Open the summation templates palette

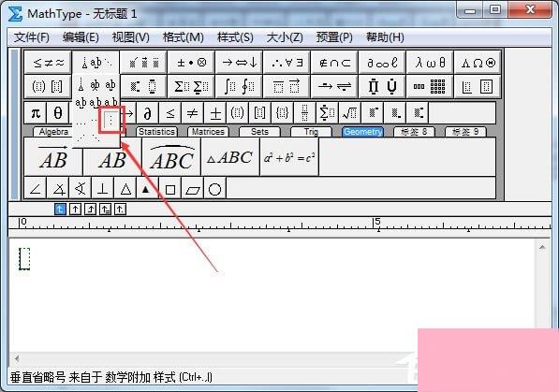click(191, 86)
